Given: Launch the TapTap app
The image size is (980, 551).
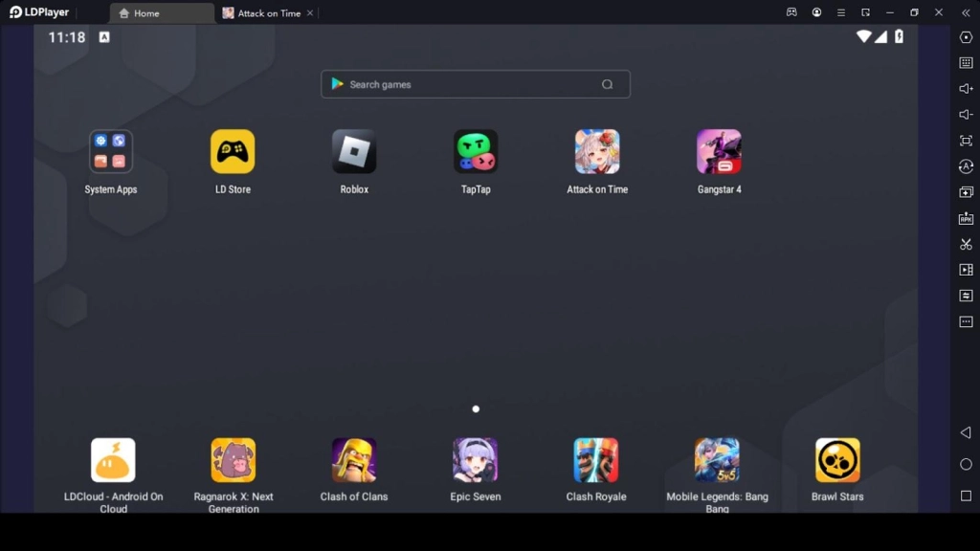Looking at the screenshot, I should (476, 151).
